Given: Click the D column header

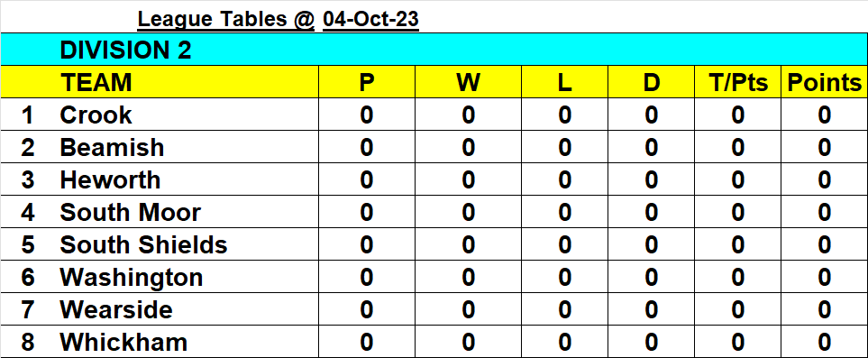Looking at the screenshot, I should (x=652, y=83).
